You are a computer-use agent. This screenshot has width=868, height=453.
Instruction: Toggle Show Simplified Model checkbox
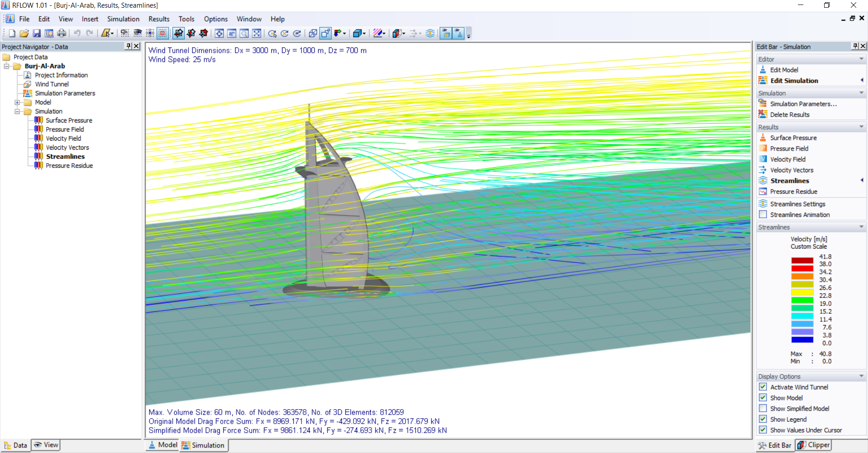coord(763,408)
